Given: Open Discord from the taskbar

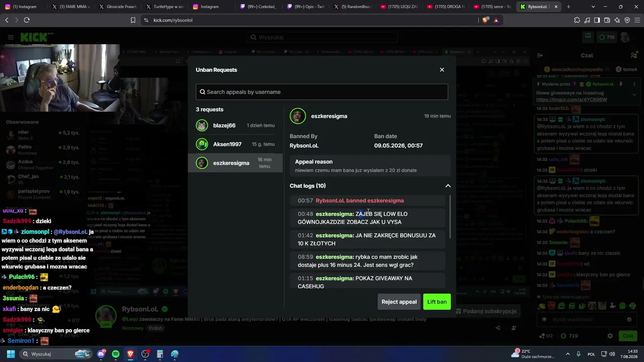Looking at the screenshot, I should 101,354.
